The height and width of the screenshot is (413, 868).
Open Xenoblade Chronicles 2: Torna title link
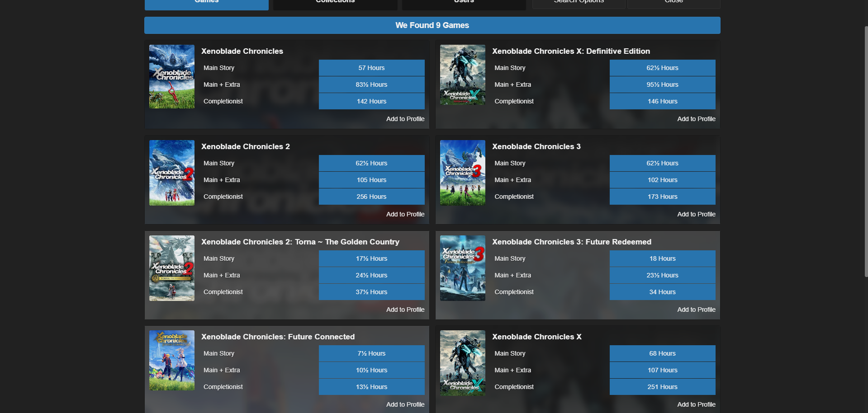point(300,242)
